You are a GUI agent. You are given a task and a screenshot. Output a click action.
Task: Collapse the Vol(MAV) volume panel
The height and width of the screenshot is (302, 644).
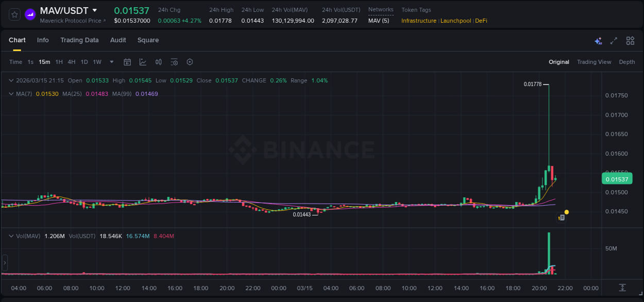point(10,236)
